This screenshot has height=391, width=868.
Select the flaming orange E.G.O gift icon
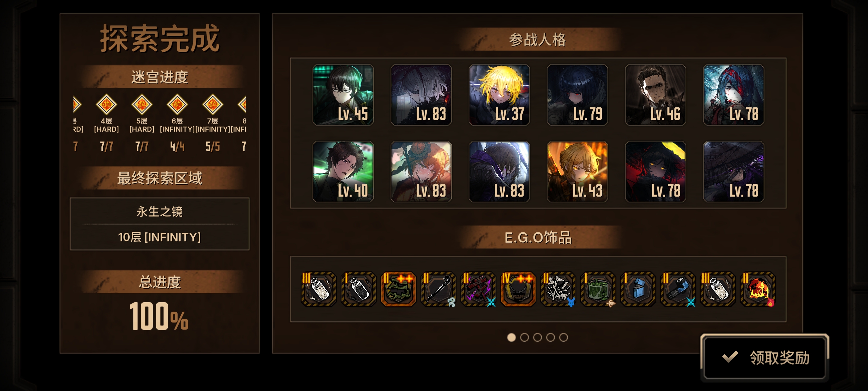pyautogui.click(x=757, y=289)
